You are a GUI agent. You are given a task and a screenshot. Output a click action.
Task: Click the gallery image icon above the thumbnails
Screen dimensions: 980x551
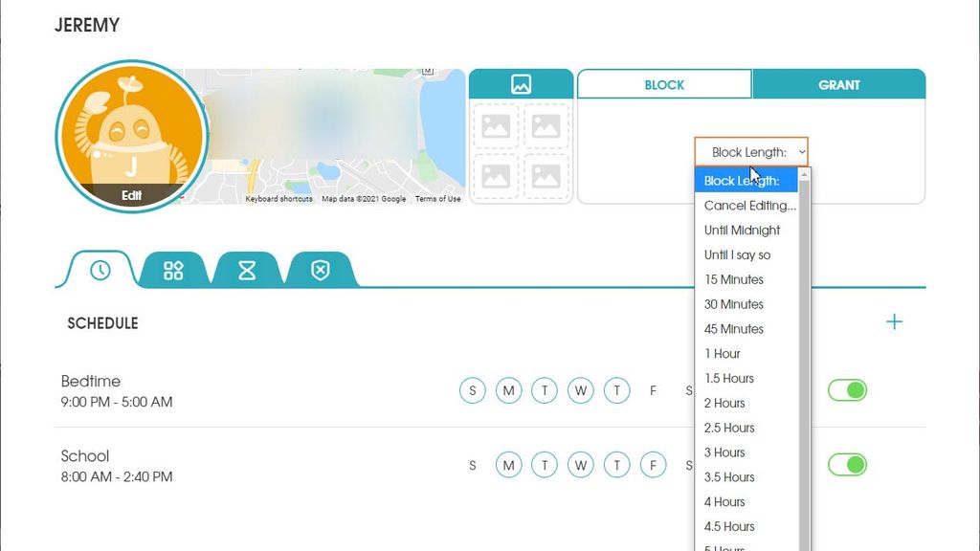(x=522, y=84)
